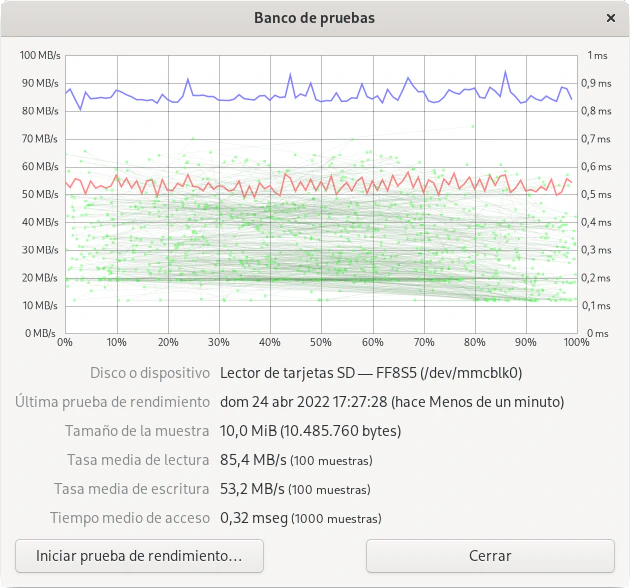Close the Banco de pruebas dialog
630x588 pixels.
click(x=611, y=18)
